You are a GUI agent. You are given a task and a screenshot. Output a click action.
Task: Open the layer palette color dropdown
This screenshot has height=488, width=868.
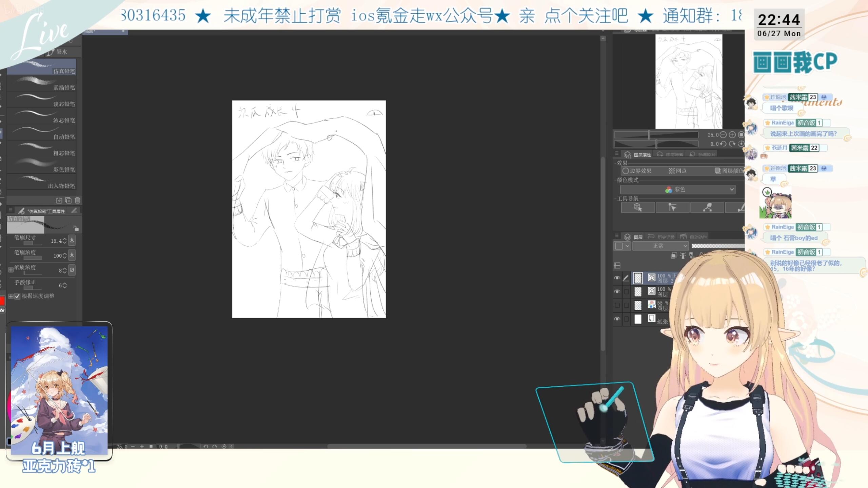coord(622,246)
